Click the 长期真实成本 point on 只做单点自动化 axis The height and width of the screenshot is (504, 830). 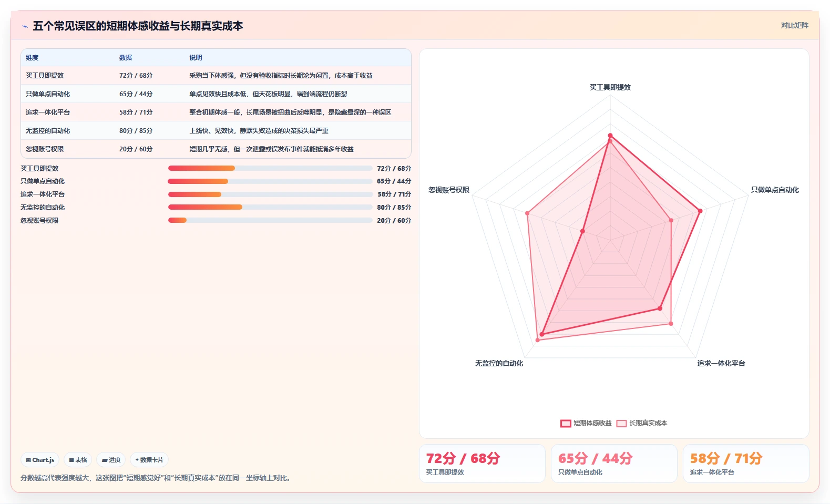(x=671, y=221)
